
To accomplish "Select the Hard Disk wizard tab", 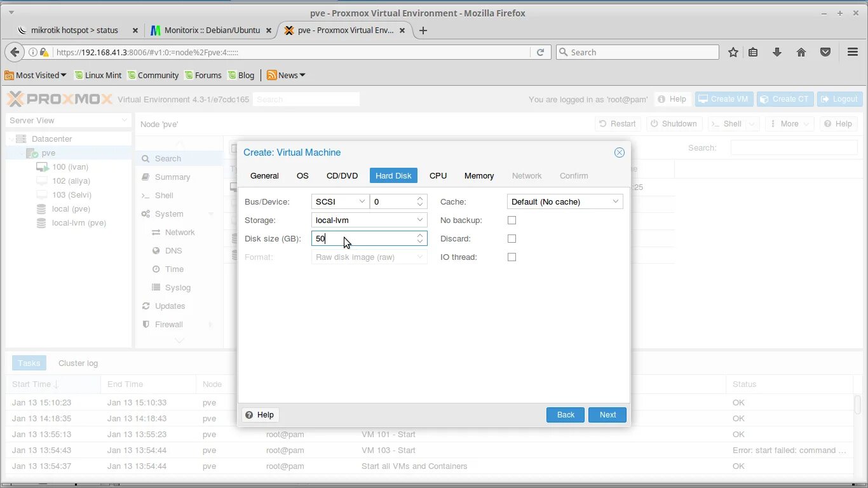I will point(393,175).
